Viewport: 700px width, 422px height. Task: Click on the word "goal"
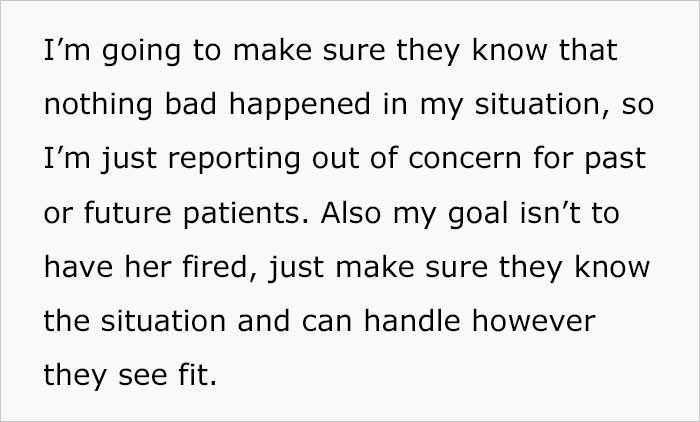tap(470, 214)
